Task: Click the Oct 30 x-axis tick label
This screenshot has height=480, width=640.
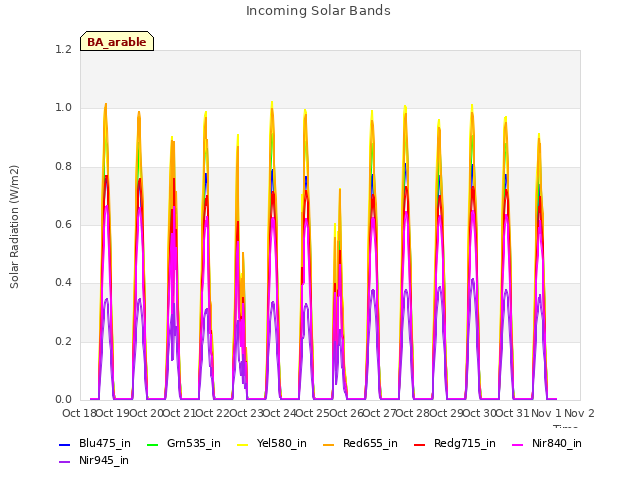Action: [x=480, y=413]
